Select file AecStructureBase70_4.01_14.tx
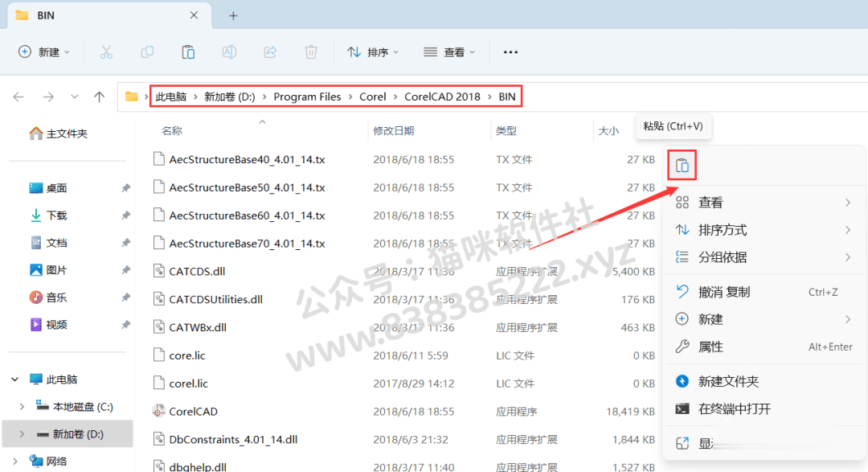The image size is (868, 472). [x=247, y=244]
